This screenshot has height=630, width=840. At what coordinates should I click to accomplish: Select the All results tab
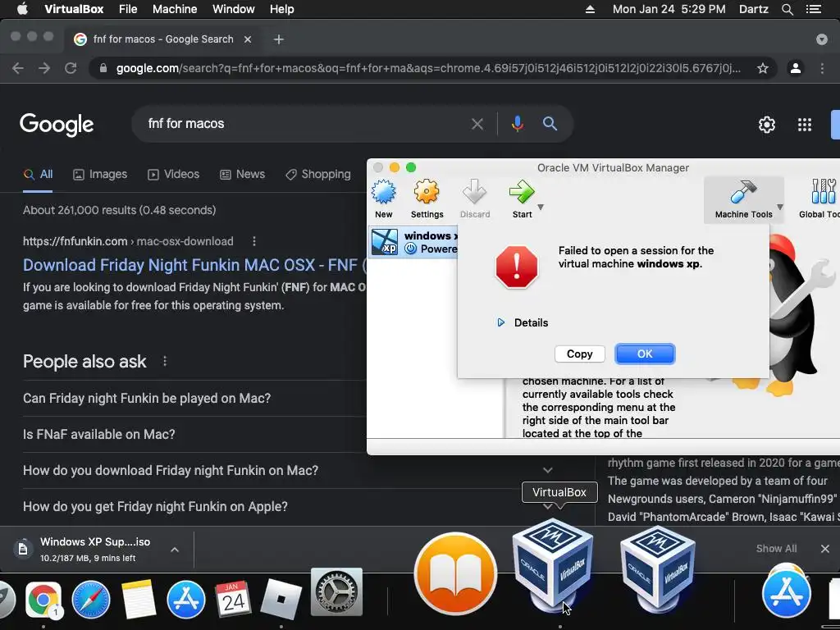coord(38,174)
